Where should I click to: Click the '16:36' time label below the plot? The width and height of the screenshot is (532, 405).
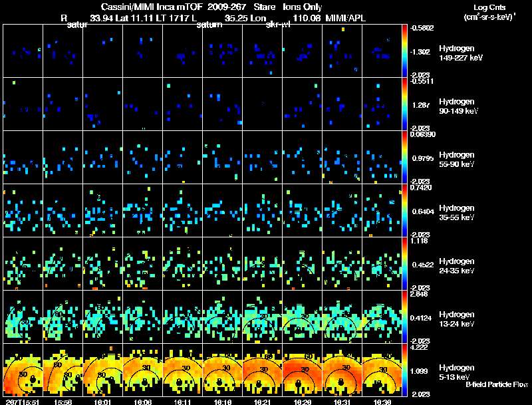[382, 402]
